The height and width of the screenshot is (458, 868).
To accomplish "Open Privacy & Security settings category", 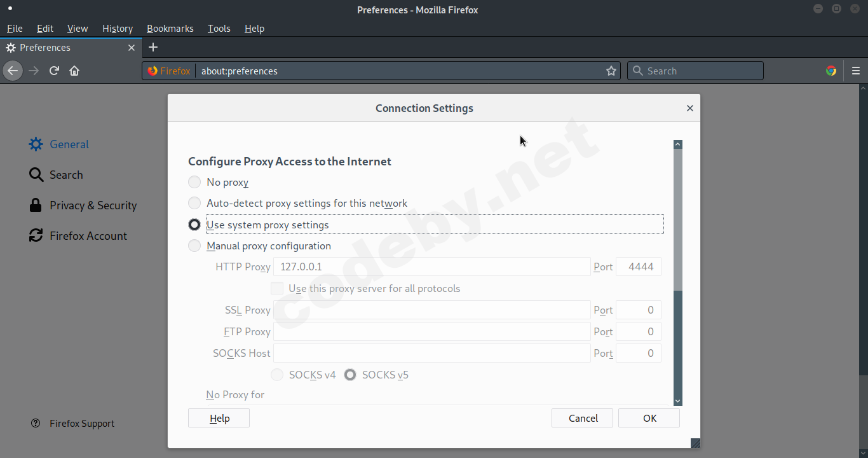I will pyautogui.click(x=93, y=205).
